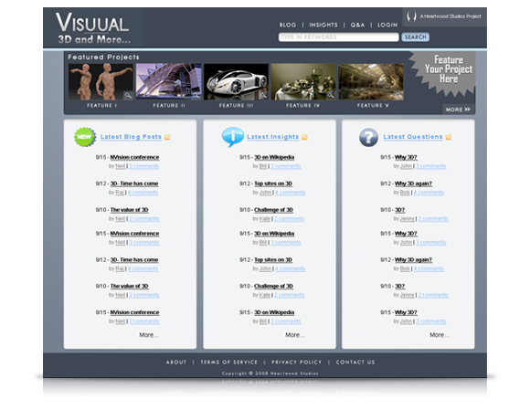
Task: Click the blue info speech bubble icon
Action: [232, 137]
